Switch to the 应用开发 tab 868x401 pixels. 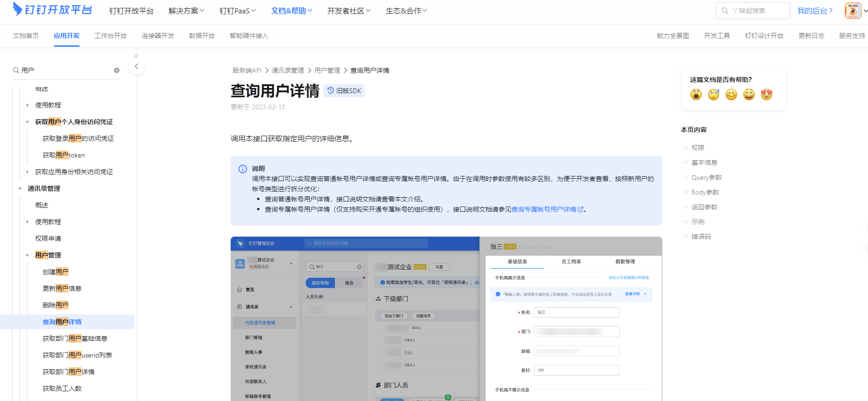[x=67, y=36]
